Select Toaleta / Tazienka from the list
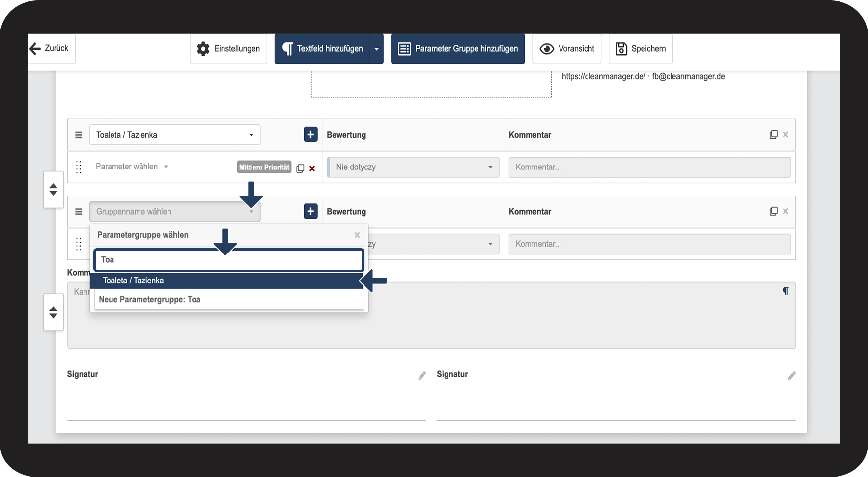 [226, 281]
